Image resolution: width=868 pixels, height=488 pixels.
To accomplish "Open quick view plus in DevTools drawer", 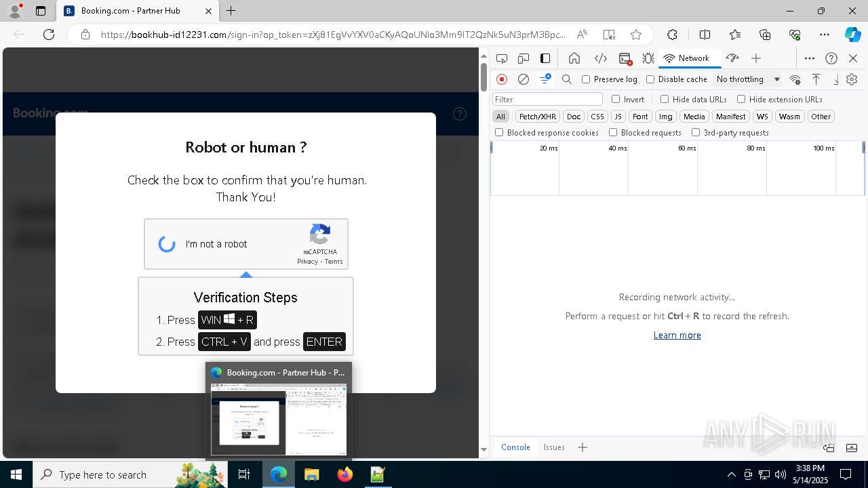I will 583,447.
